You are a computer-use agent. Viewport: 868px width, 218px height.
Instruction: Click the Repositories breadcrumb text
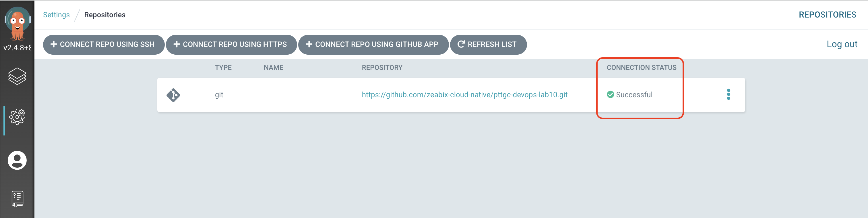coord(105,15)
